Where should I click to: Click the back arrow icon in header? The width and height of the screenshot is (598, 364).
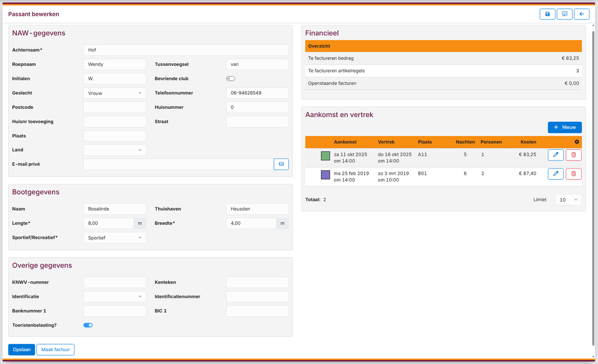pyautogui.click(x=581, y=14)
